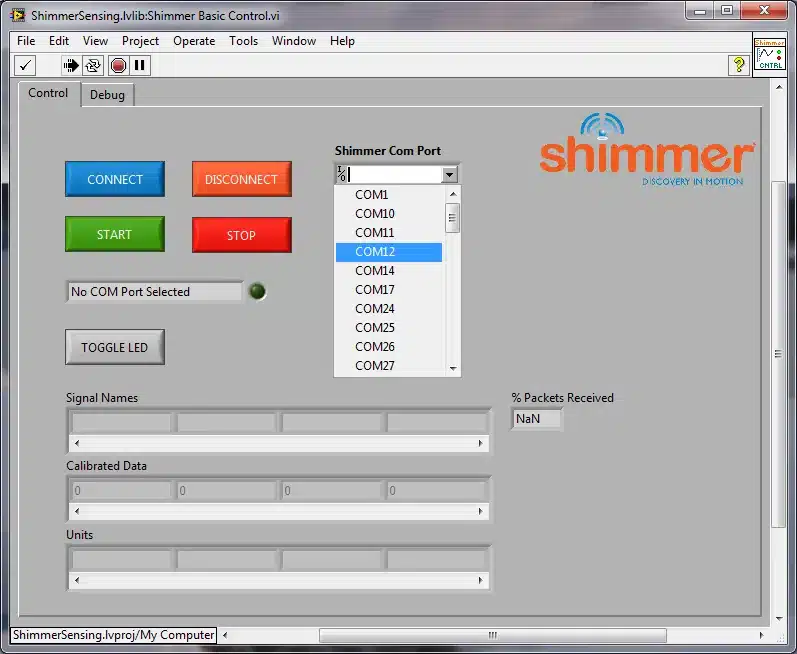Click the LabVIEW icon in the title bar
797x654 pixels.
click(x=18, y=15)
